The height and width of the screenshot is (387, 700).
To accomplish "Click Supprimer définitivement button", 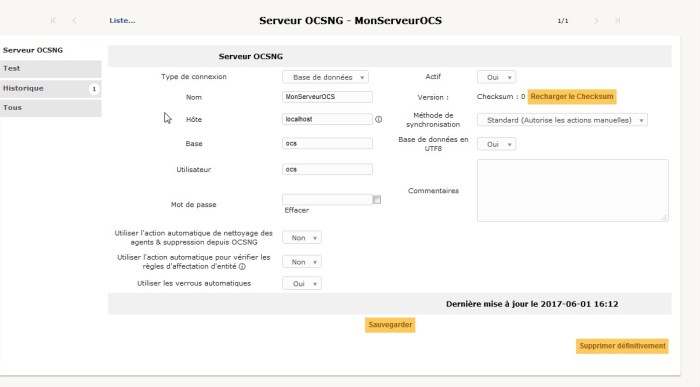I will click(622, 346).
